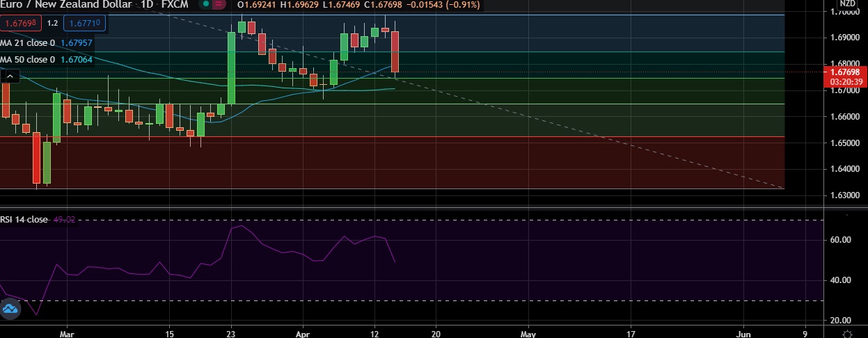Click the red sell price 1.67698 button
868x338 pixels.
(x=22, y=24)
